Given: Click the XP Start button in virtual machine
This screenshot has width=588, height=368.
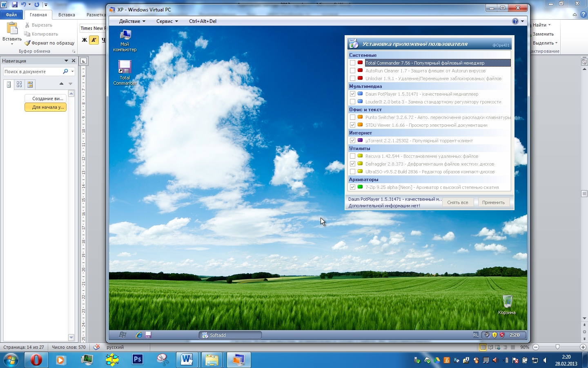Looking at the screenshot, I should [x=122, y=335].
